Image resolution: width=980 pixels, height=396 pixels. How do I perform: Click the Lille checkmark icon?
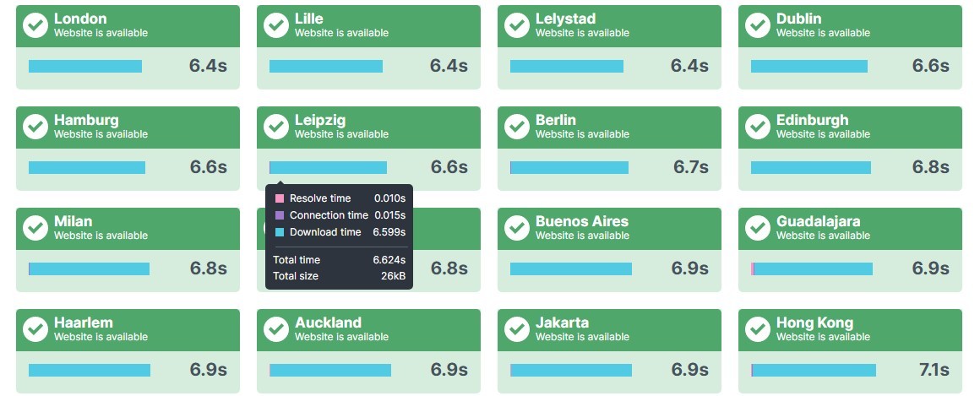[x=276, y=25]
